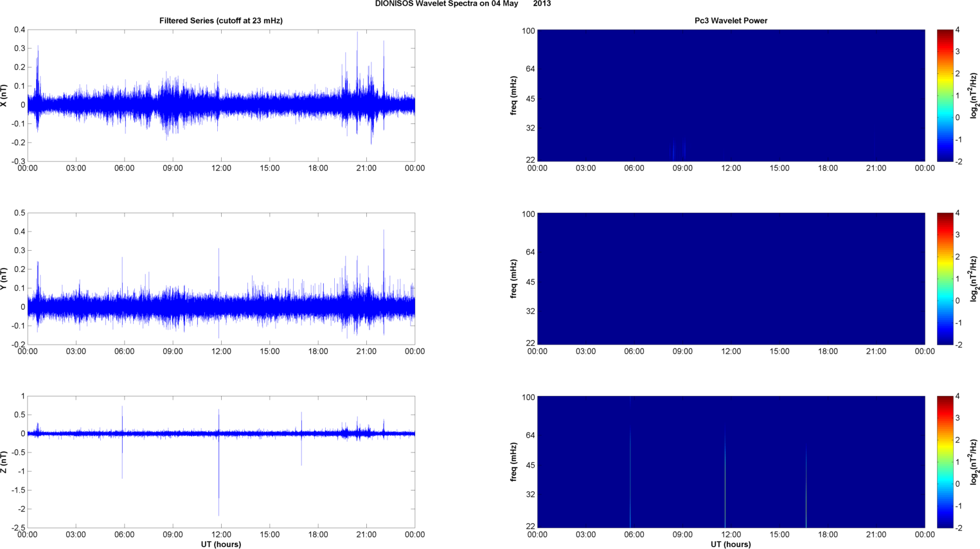The height and width of the screenshot is (549, 980).
Task: Click the 'freq (mHz)' label of middle spectrogram
Action: pos(514,278)
